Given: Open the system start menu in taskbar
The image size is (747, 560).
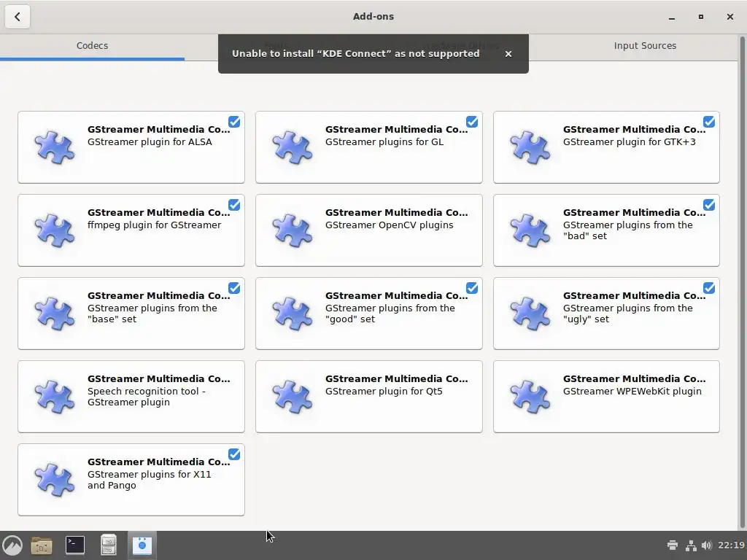Looking at the screenshot, I should click(x=12, y=545).
